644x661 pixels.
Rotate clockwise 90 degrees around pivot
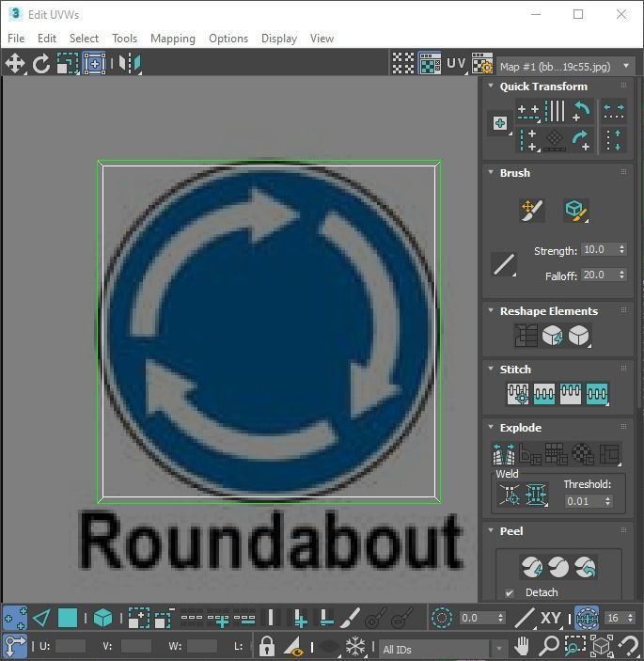582,140
